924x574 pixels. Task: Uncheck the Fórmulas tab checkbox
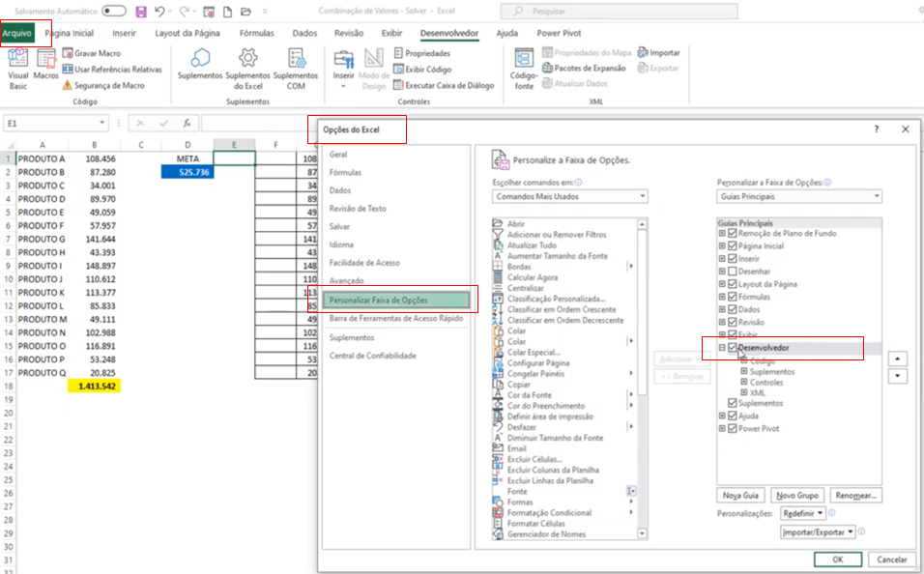(x=733, y=297)
